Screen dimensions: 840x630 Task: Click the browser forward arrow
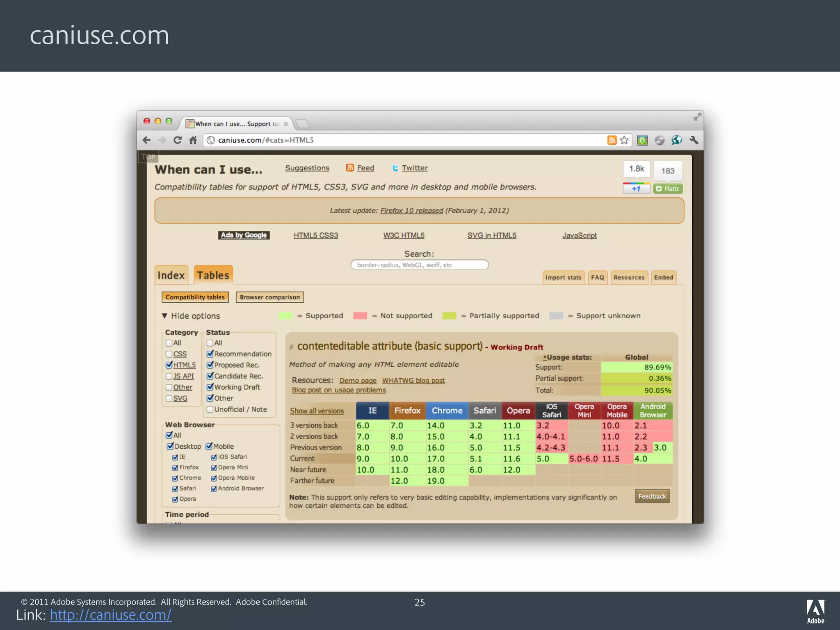coord(162,140)
